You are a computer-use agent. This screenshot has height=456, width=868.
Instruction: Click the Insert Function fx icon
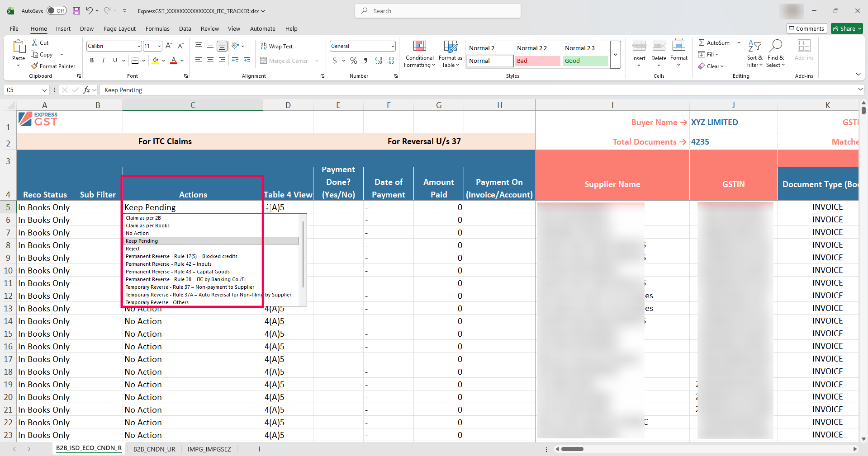[x=86, y=90]
